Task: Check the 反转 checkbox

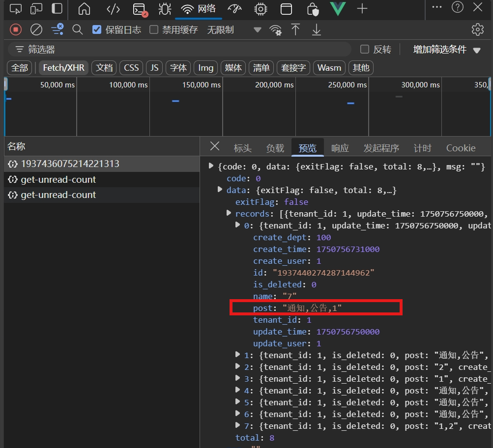Action: pyautogui.click(x=365, y=49)
